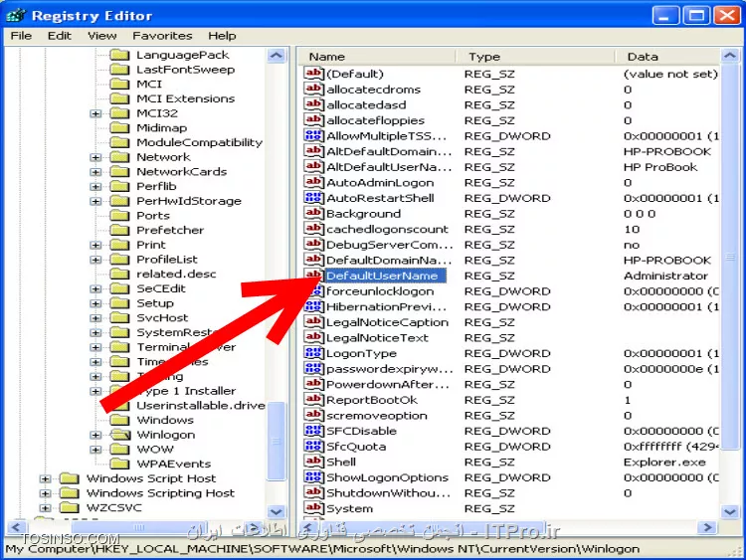The height and width of the screenshot is (560, 746).
Task: Select the scremoveoption value name
Action: [x=377, y=416]
